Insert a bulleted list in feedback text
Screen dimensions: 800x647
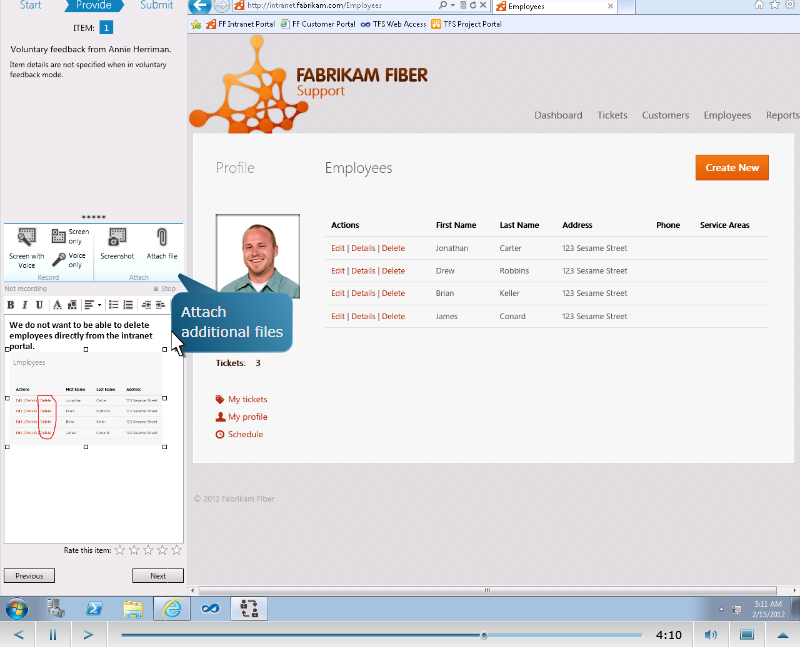(114, 305)
